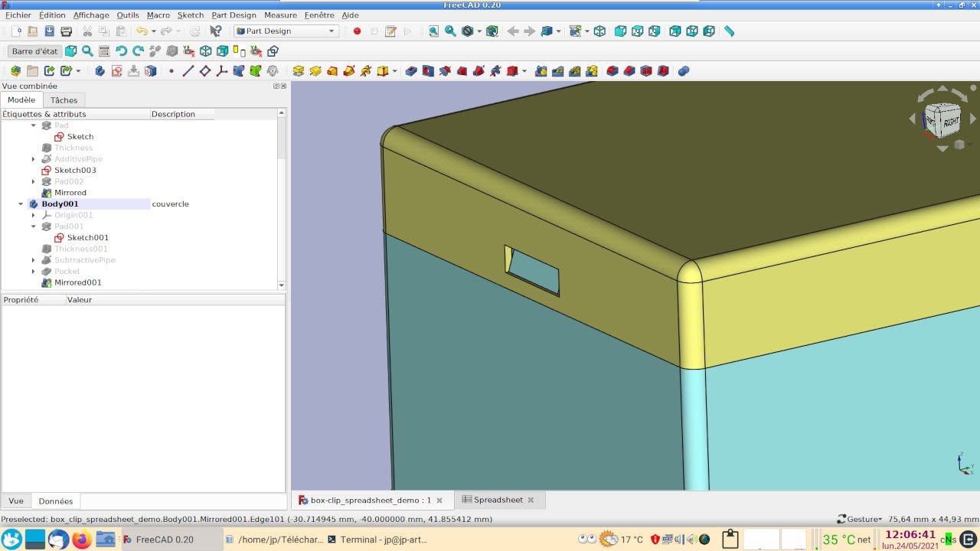Open the Part Design workbench selector
980x551 pixels.
(x=286, y=31)
